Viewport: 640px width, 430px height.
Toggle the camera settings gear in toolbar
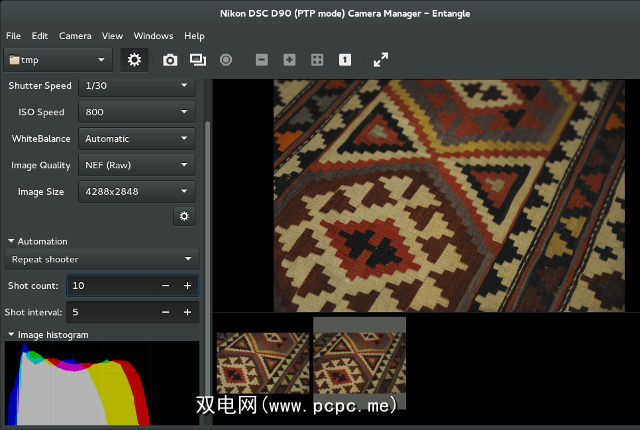(134, 60)
